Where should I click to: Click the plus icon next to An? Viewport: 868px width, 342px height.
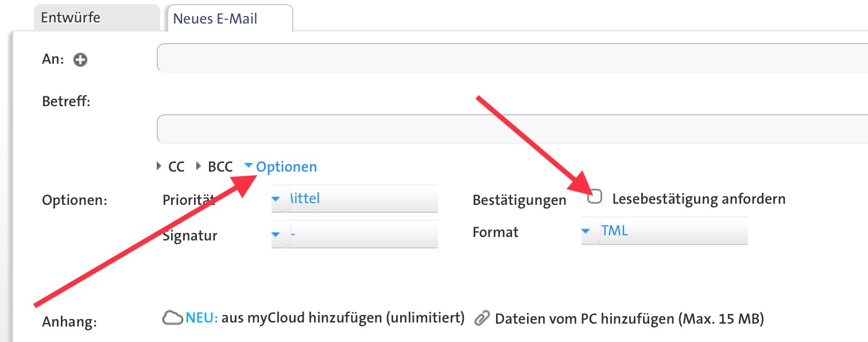pyautogui.click(x=80, y=60)
